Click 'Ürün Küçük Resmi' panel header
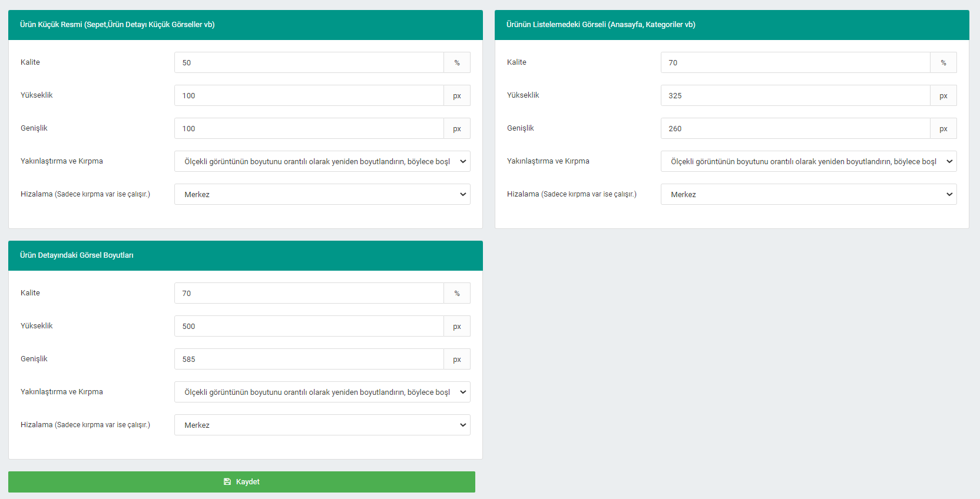The height and width of the screenshot is (499, 980). [246, 25]
